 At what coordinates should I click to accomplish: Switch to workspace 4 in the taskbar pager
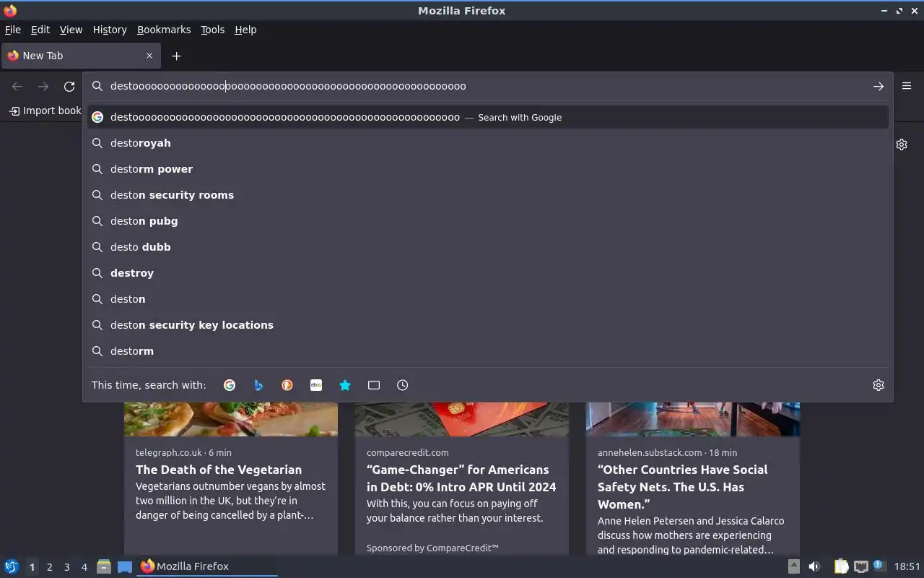84,567
